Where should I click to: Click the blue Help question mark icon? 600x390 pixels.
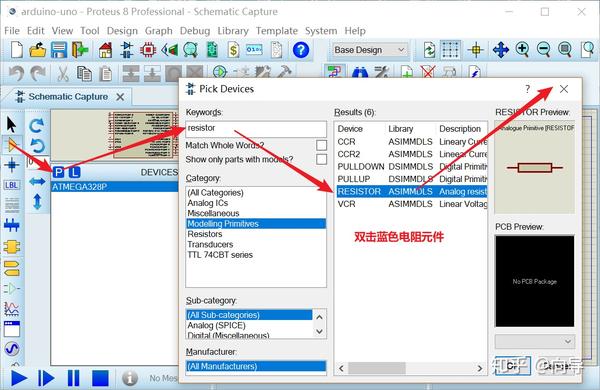pyautogui.click(x=301, y=50)
